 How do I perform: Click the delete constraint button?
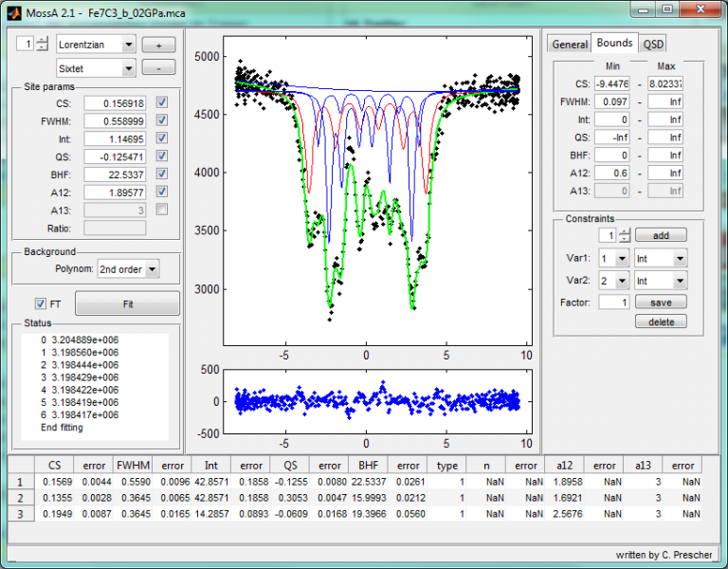point(660,321)
